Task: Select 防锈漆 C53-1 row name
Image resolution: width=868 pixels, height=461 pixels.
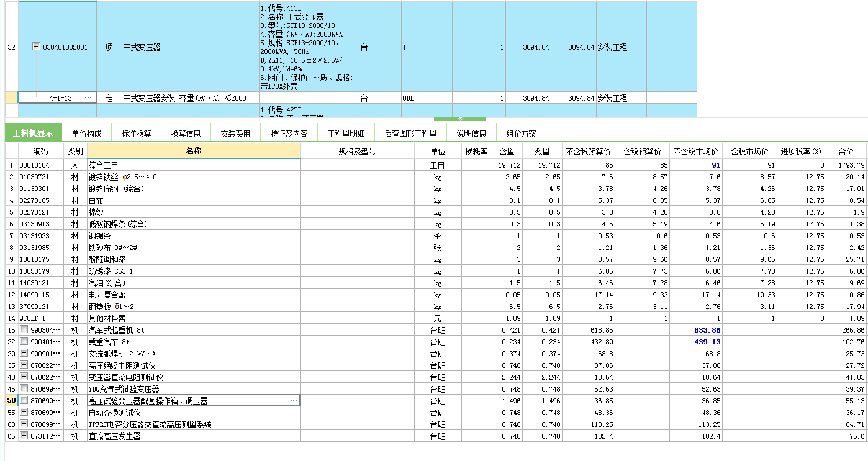Action: point(194,271)
